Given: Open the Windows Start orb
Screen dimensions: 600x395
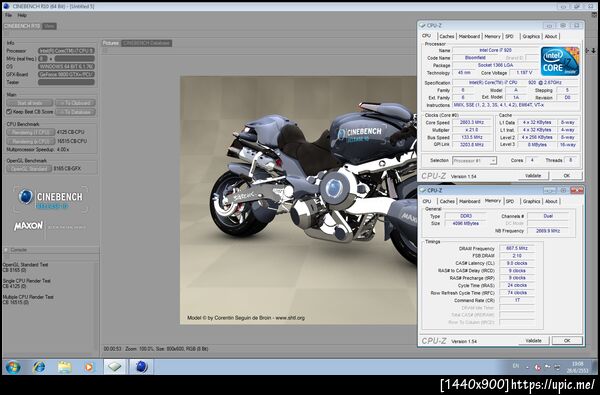Looking at the screenshot, I should point(13,367).
